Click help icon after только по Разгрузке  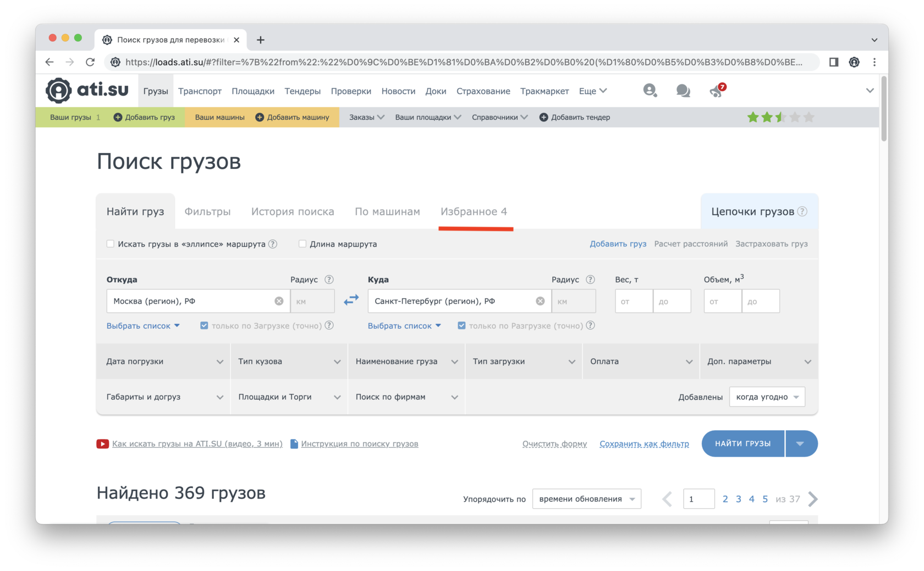[x=590, y=325]
